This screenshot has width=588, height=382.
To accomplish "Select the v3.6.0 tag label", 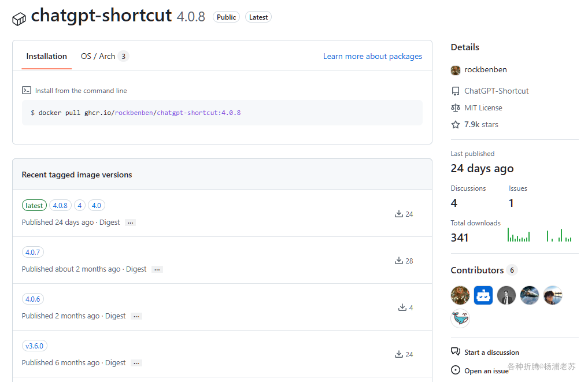I will (x=35, y=346).
